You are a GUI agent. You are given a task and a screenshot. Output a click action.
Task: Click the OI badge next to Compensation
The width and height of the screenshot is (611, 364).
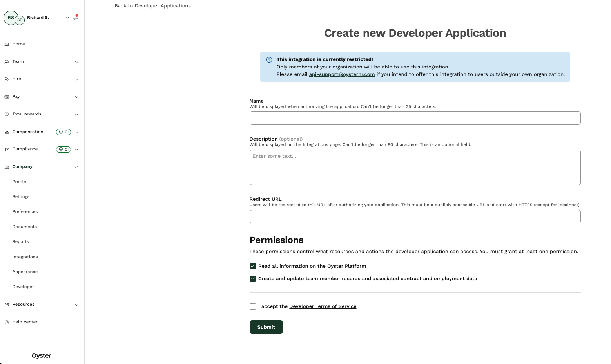coord(63,132)
